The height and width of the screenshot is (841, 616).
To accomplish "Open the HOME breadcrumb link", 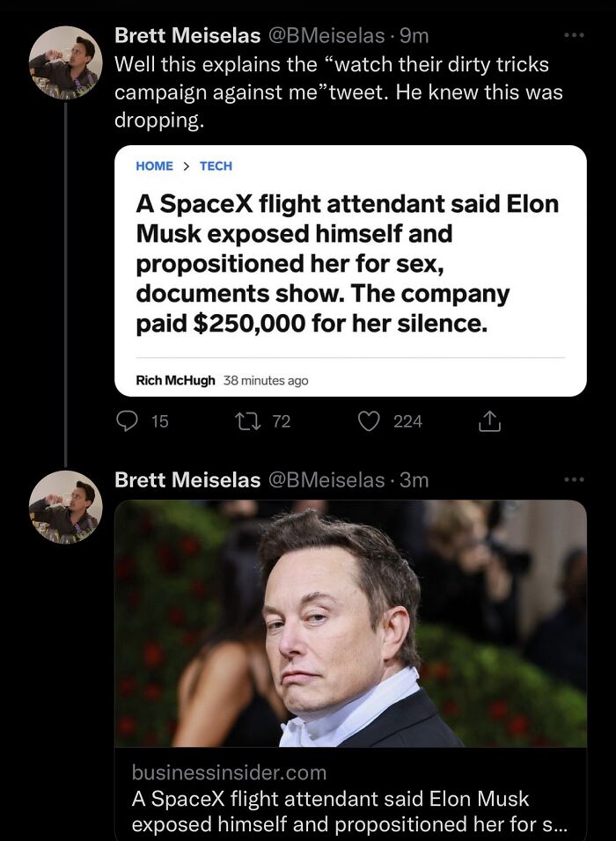I will 155,165.
